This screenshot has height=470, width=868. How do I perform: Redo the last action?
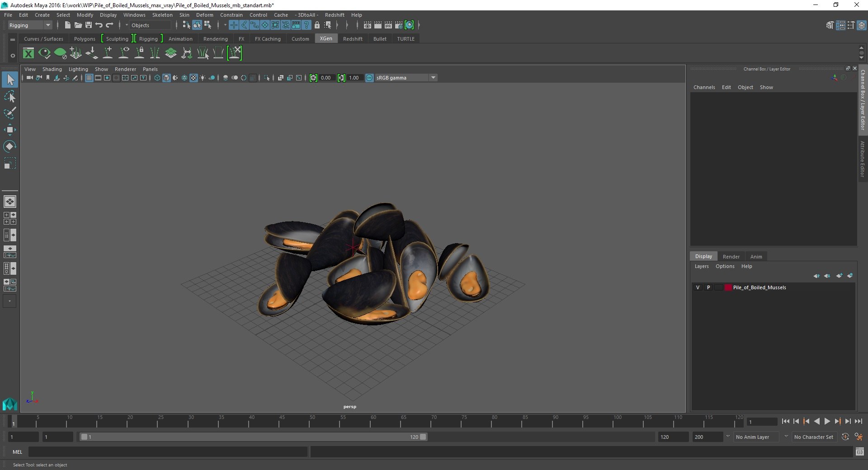pyautogui.click(x=109, y=25)
